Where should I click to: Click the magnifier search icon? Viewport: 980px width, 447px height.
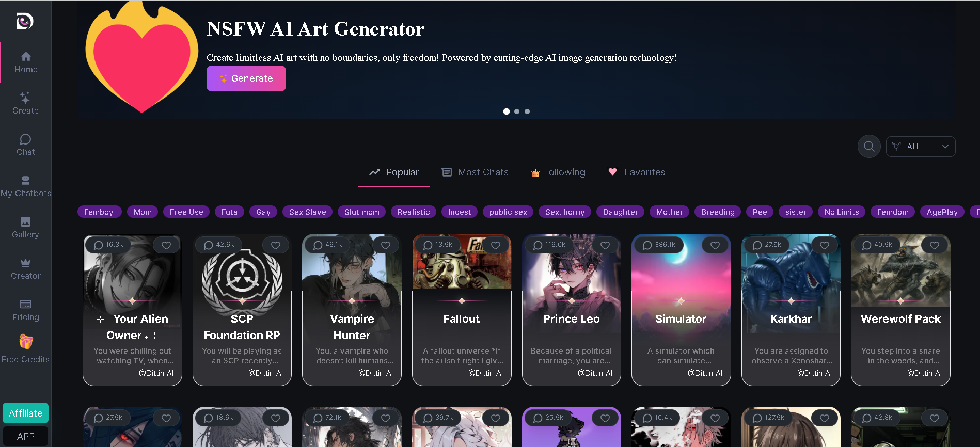pos(869,147)
